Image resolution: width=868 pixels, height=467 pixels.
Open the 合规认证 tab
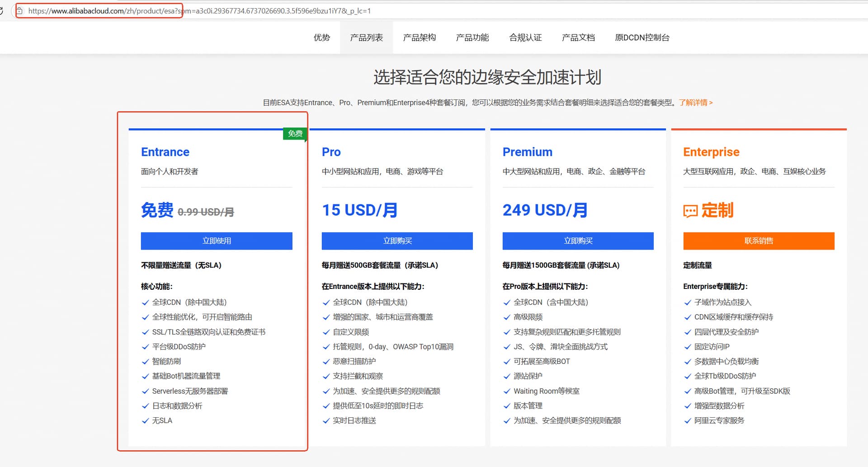click(525, 38)
